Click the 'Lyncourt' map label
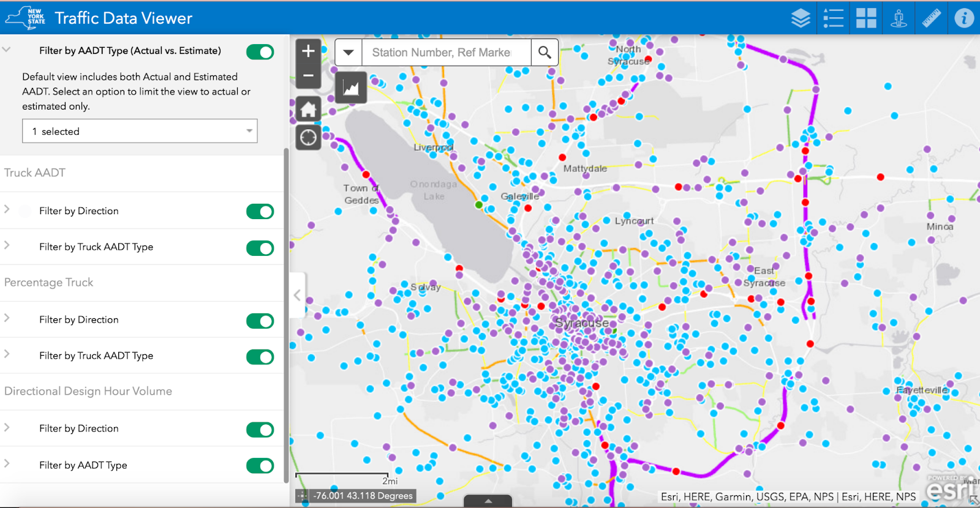Image resolution: width=980 pixels, height=508 pixels. coord(634,221)
